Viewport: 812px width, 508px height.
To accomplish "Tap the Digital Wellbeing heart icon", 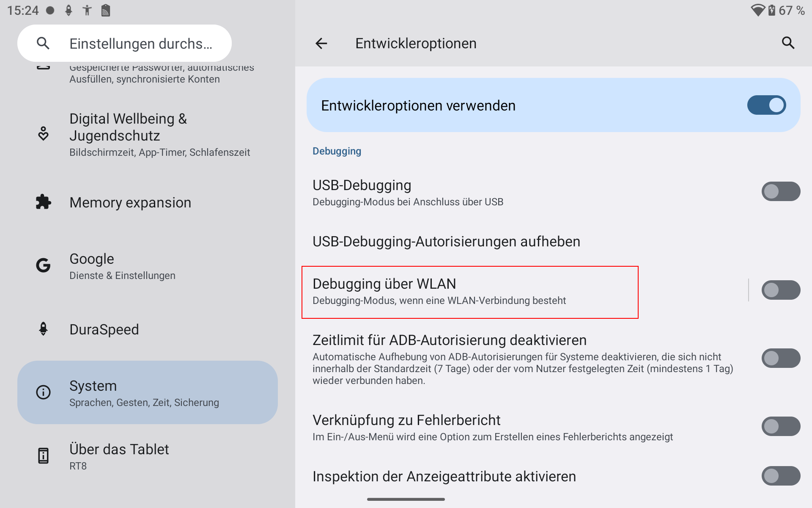I will 43,133.
